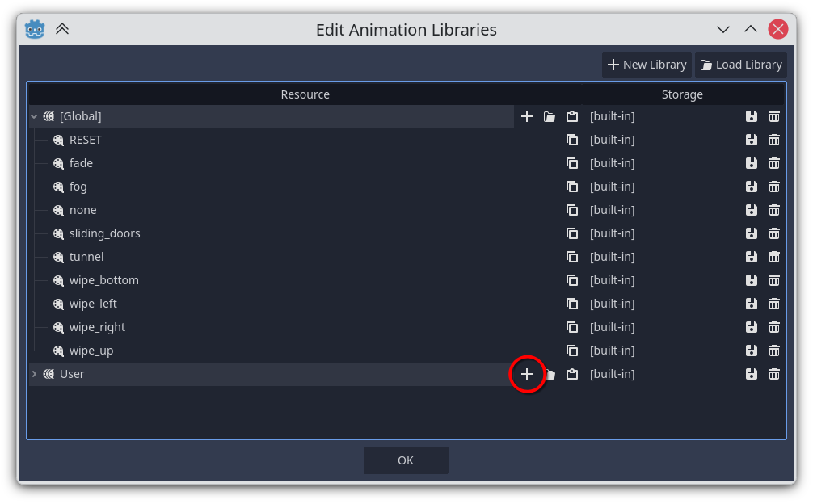This screenshot has width=813, height=504.
Task: Delete the fog animation
Action: (x=774, y=187)
